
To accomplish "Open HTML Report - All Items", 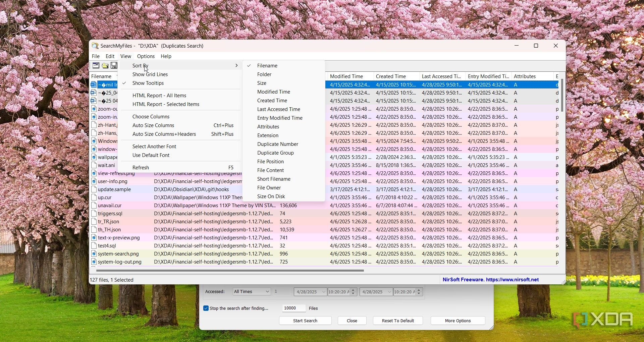I will click(x=180, y=96).
